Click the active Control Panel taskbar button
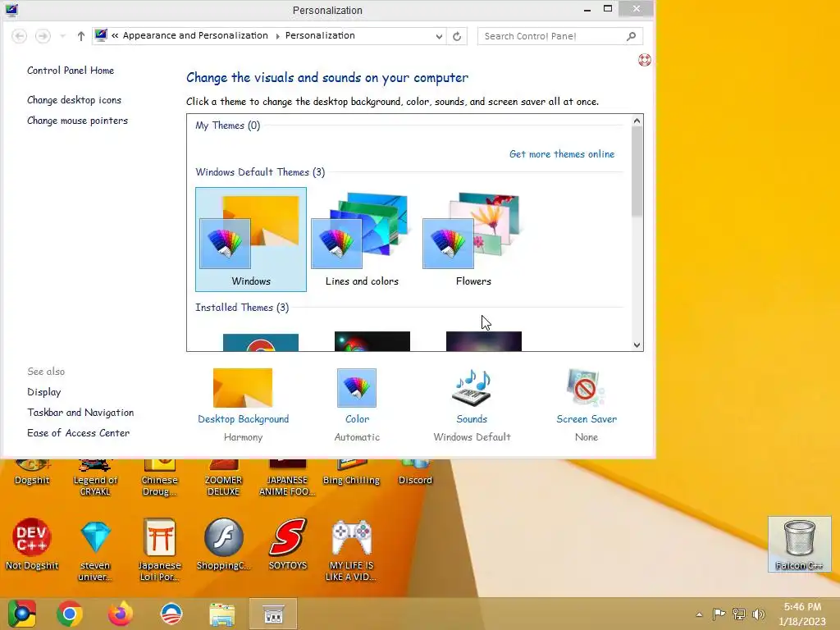The height and width of the screenshot is (630, 840). click(x=273, y=614)
